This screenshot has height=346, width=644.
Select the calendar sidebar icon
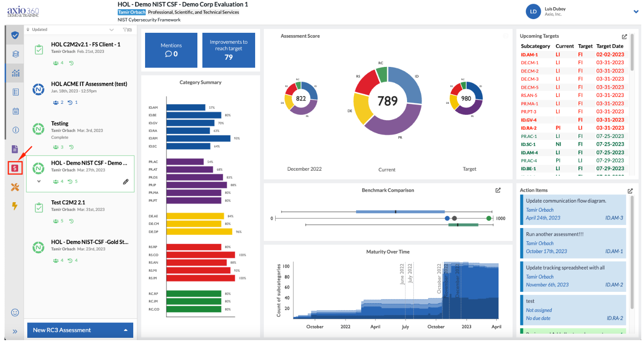click(15, 111)
